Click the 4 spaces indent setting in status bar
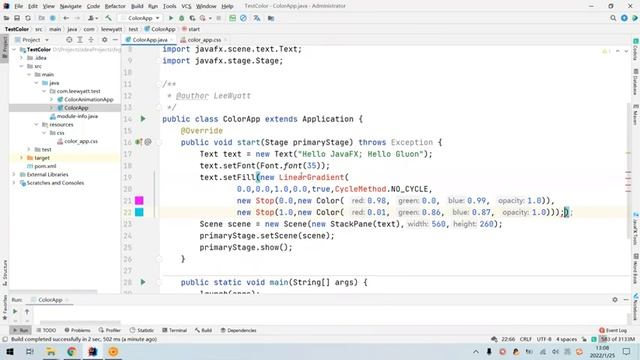Viewport: 640px width, 360px height. [x=567, y=339]
